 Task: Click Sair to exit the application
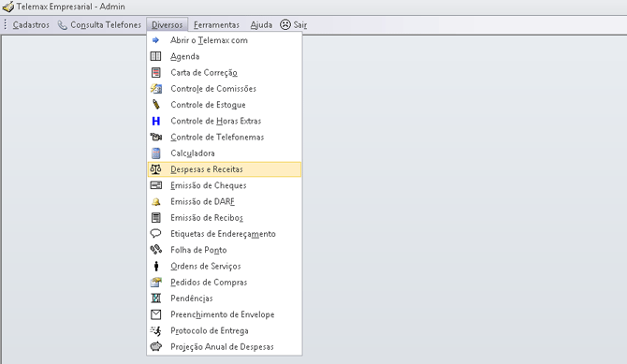294,25
